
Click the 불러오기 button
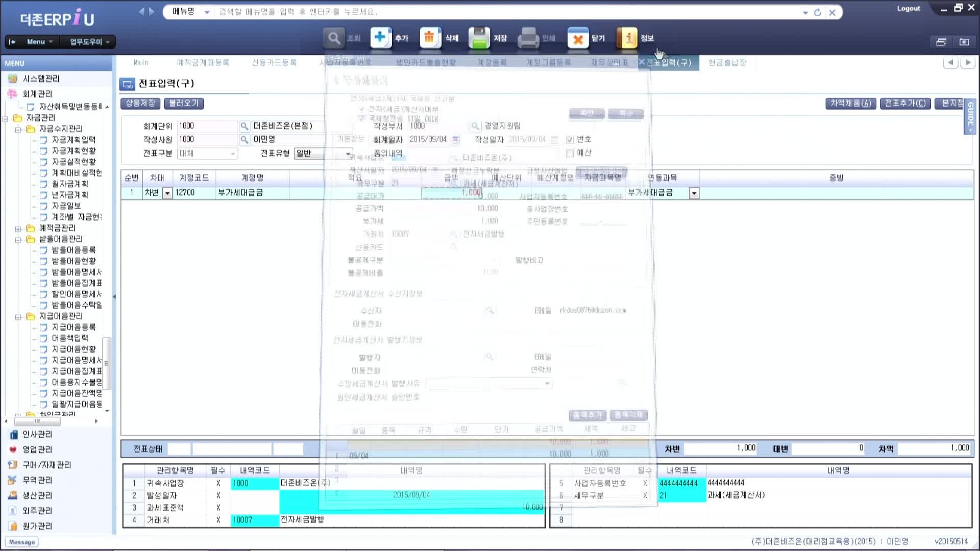tap(184, 103)
